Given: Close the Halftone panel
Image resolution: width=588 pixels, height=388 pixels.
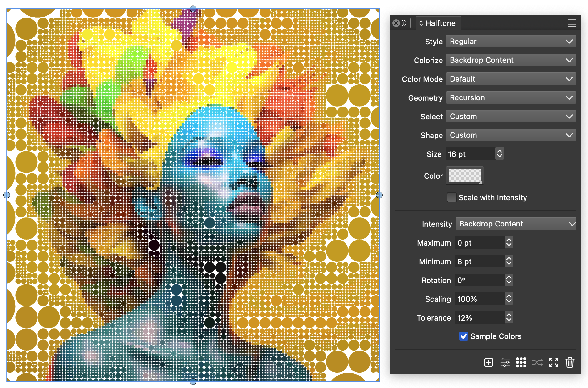Looking at the screenshot, I should [x=396, y=23].
